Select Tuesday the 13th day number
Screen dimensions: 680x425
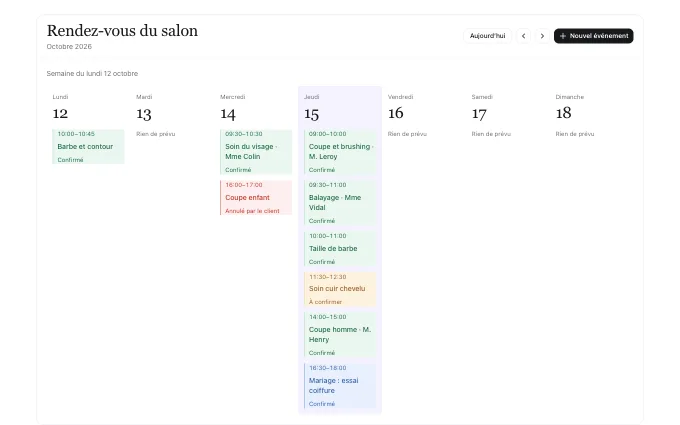pos(144,114)
